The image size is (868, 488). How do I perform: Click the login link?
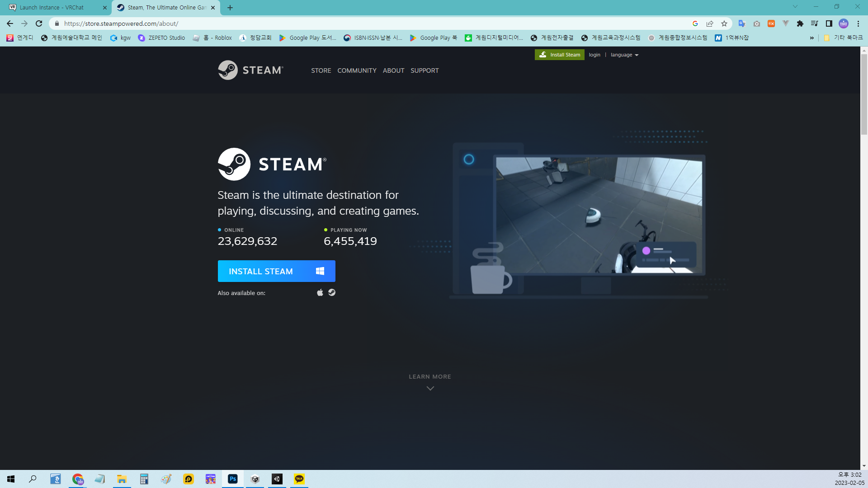594,55
